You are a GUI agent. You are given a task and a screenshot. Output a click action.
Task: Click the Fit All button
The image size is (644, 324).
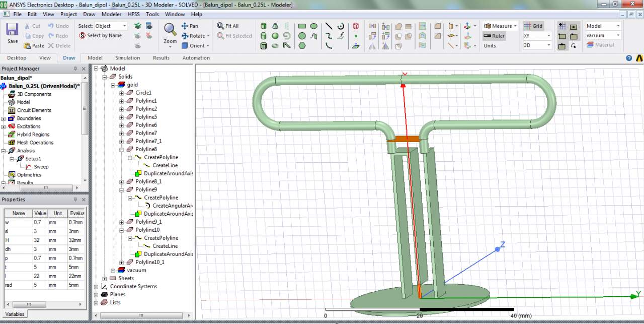point(228,26)
